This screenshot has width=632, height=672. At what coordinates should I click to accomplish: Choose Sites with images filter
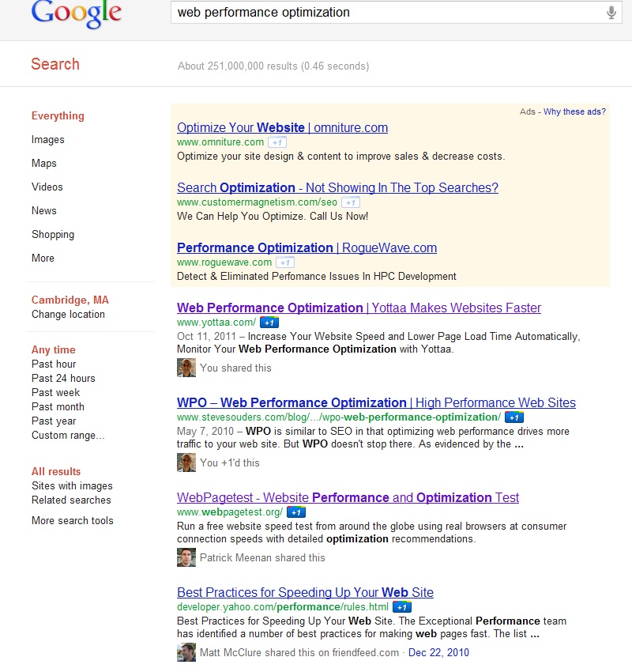click(72, 485)
